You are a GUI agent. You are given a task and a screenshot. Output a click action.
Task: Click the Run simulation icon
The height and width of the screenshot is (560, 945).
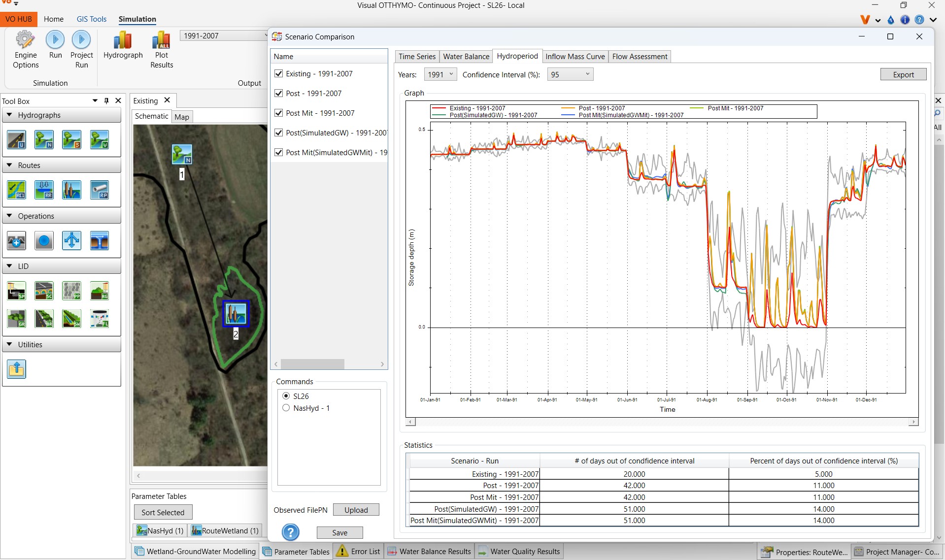click(x=56, y=45)
